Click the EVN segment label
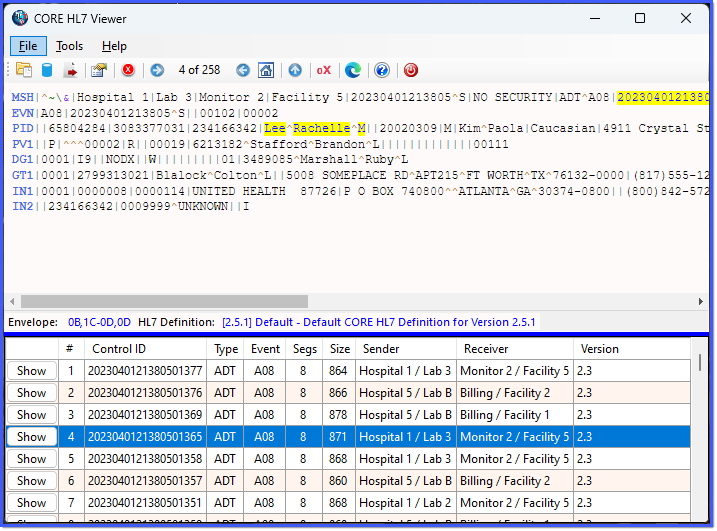This screenshot has height=531, width=717. pos(23,113)
